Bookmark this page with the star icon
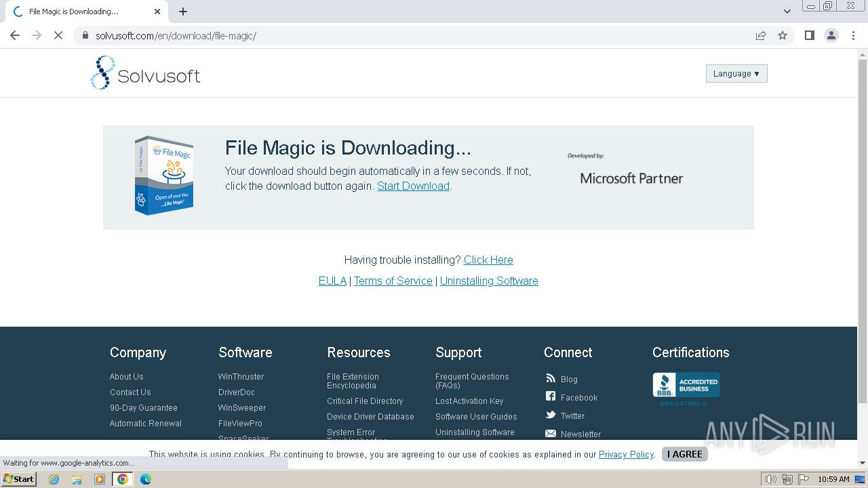Image resolution: width=868 pixels, height=488 pixels. click(783, 35)
